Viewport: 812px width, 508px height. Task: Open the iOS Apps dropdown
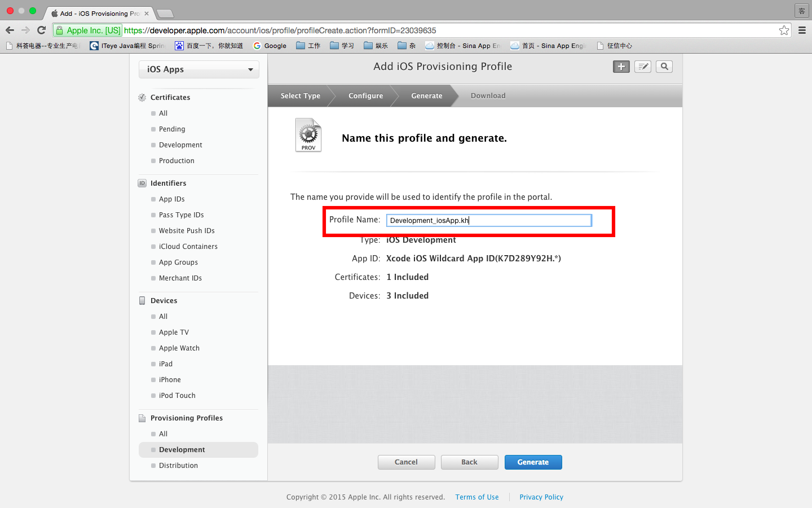tap(199, 69)
